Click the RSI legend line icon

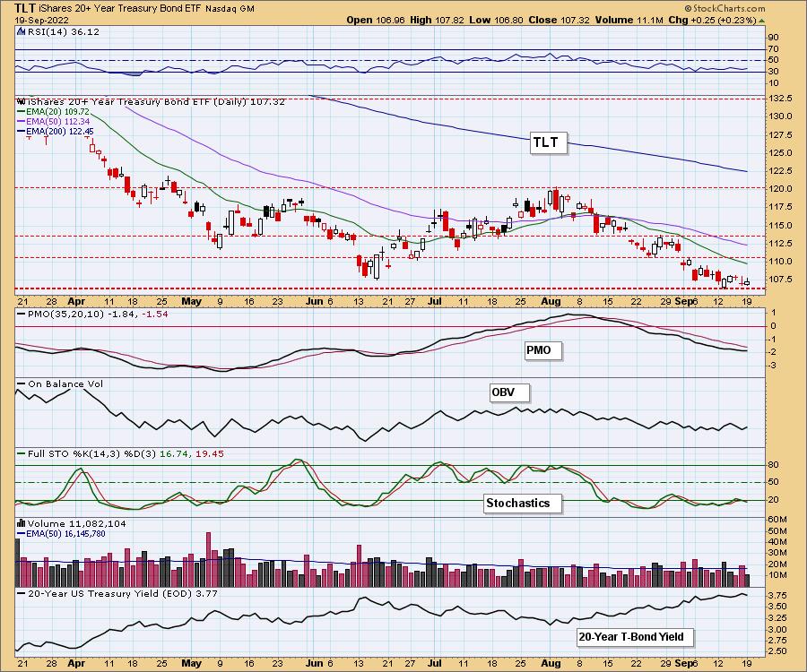[x=22, y=31]
